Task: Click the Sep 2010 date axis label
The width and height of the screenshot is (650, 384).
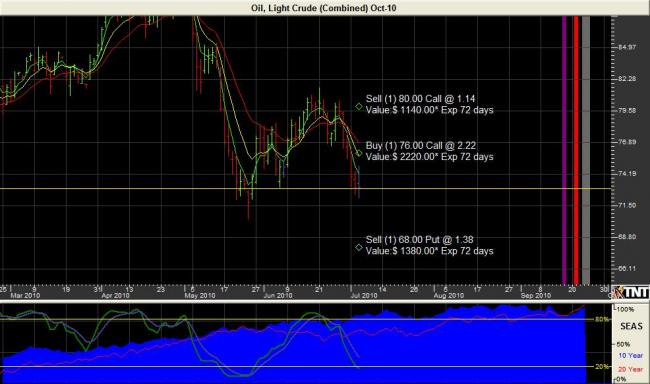Action: tap(536, 296)
